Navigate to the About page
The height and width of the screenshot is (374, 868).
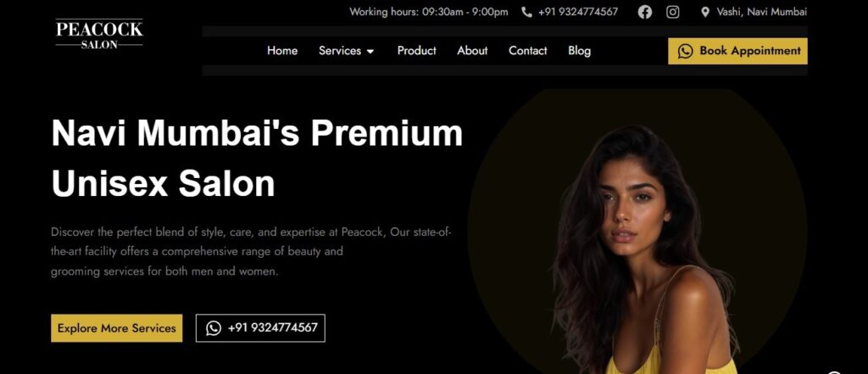coord(472,50)
